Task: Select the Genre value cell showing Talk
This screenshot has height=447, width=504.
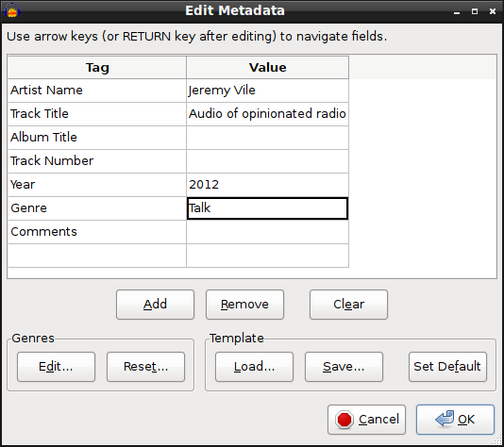Action: pyautogui.click(x=267, y=208)
